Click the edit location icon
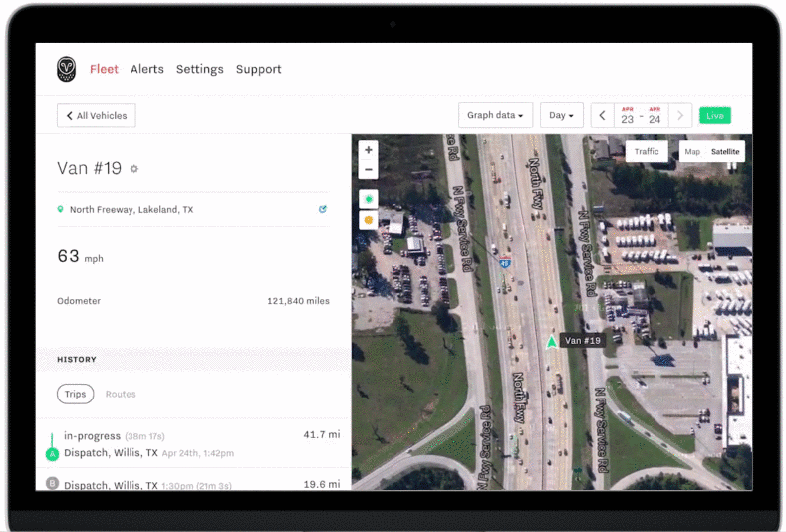This screenshot has height=532, width=786. pyautogui.click(x=322, y=209)
